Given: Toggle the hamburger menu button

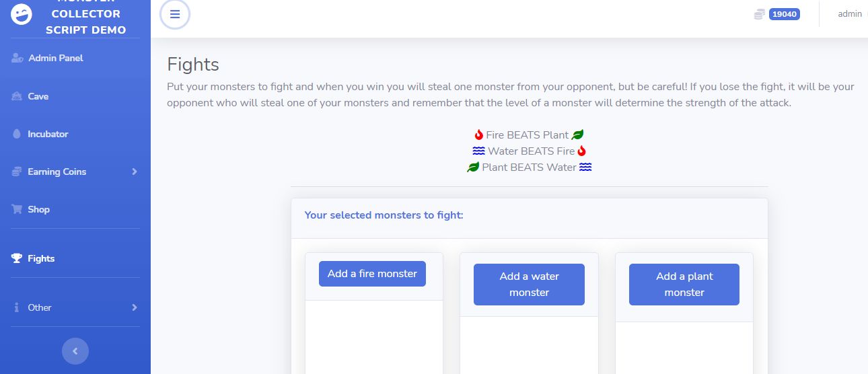Looking at the screenshot, I should [175, 15].
